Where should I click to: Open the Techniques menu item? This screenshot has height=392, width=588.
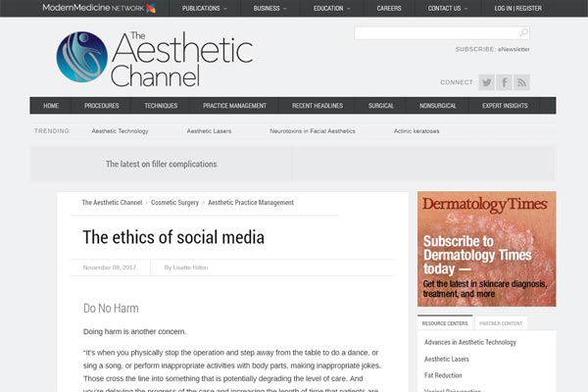pyautogui.click(x=161, y=106)
